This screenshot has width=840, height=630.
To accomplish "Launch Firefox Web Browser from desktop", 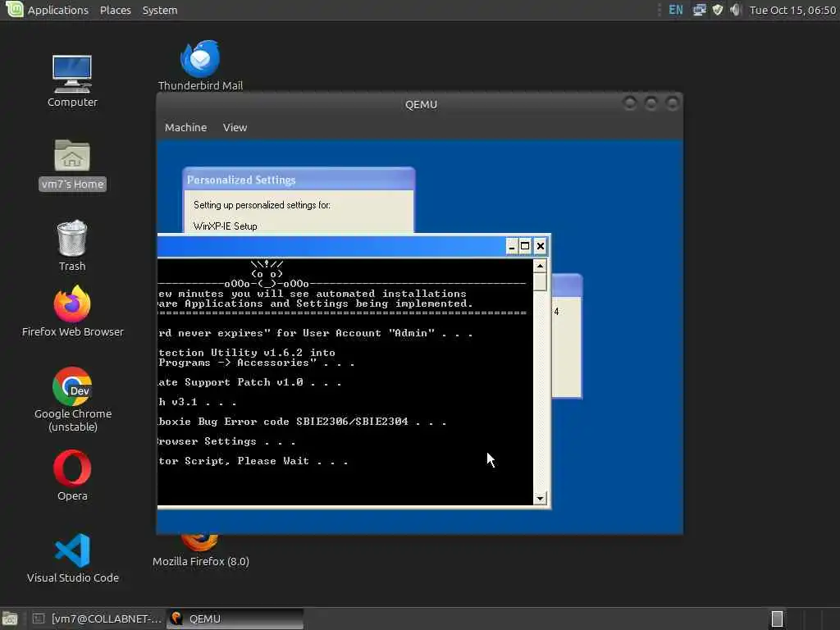I will (x=72, y=311).
